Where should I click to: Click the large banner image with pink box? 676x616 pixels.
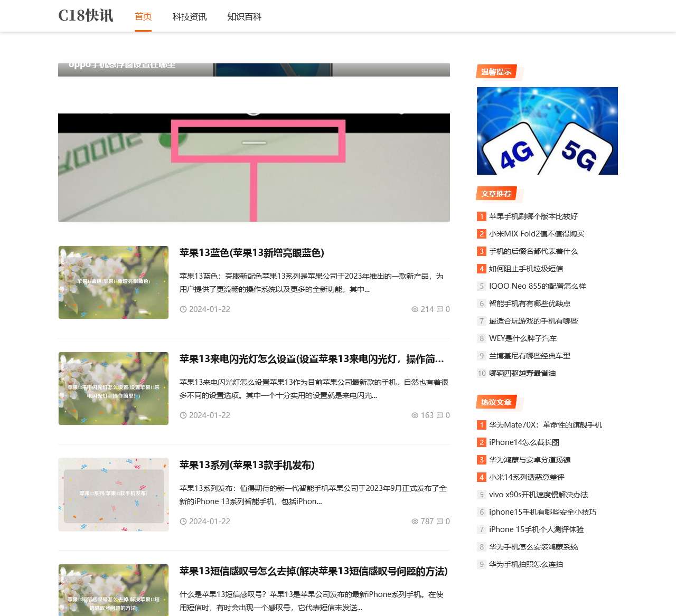(x=254, y=167)
